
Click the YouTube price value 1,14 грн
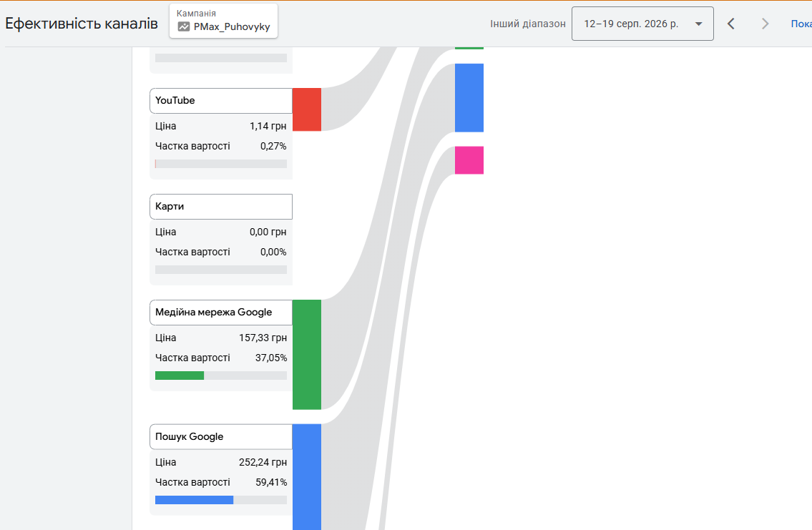click(268, 127)
